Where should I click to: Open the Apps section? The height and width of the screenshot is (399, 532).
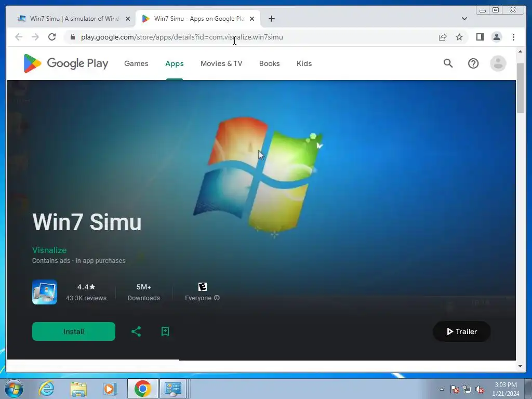click(x=175, y=63)
